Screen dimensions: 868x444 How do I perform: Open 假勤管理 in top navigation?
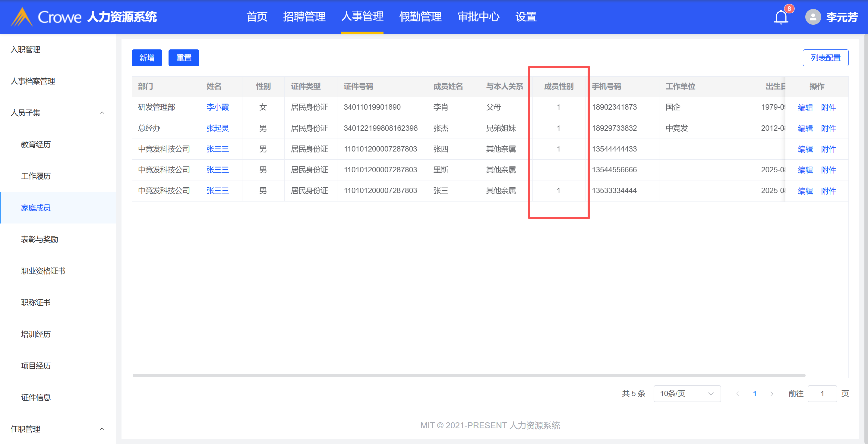coord(420,17)
